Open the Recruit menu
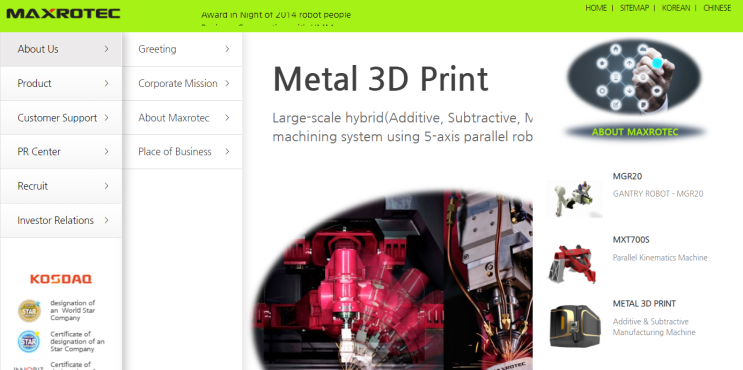This screenshot has height=370, width=743. [x=61, y=186]
